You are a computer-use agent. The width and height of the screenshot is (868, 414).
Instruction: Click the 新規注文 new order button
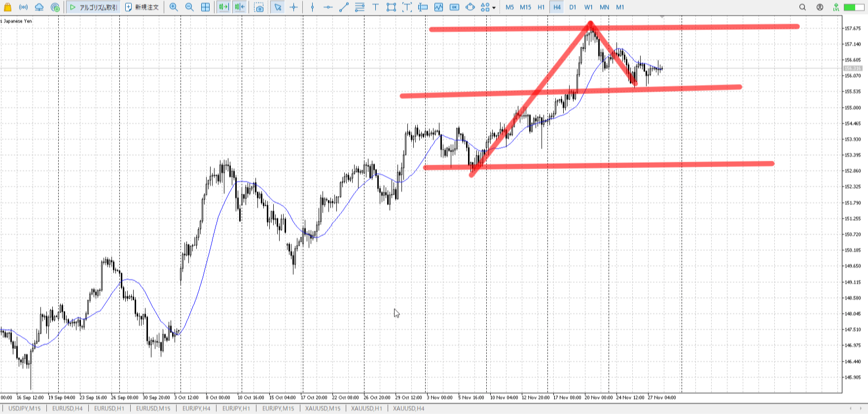tap(142, 7)
